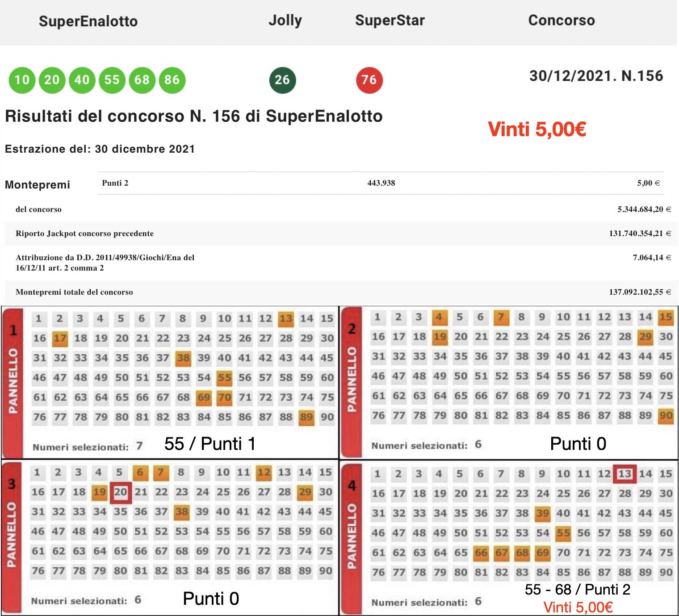Click the dark green Jolly ball 26

[x=282, y=80]
